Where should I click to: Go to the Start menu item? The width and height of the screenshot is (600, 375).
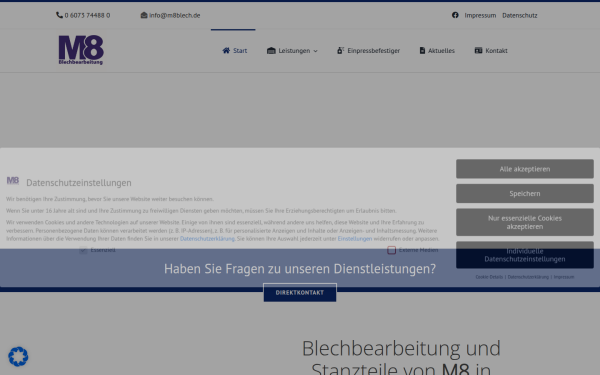[x=235, y=51]
